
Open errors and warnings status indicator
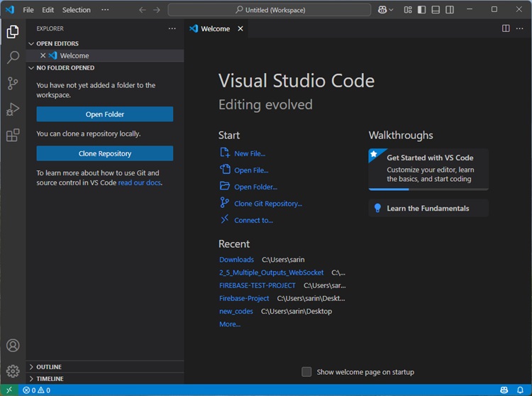pos(37,390)
